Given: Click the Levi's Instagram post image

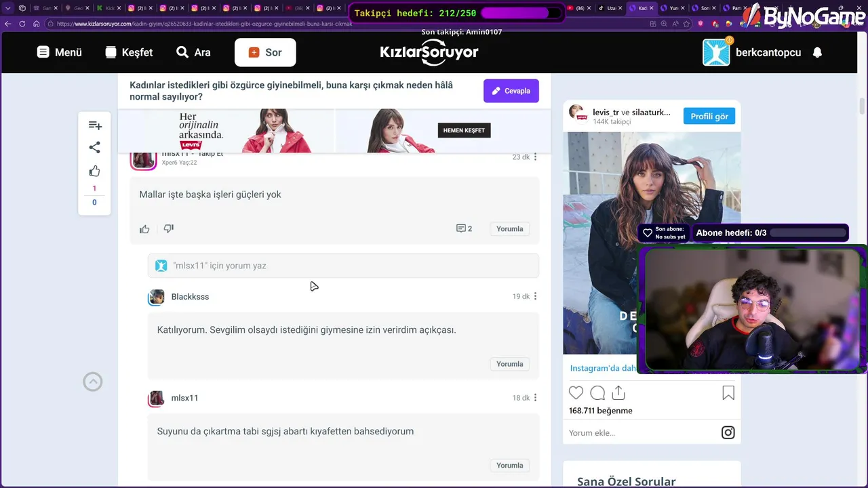Looking at the screenshot, I should pos(652,243).
